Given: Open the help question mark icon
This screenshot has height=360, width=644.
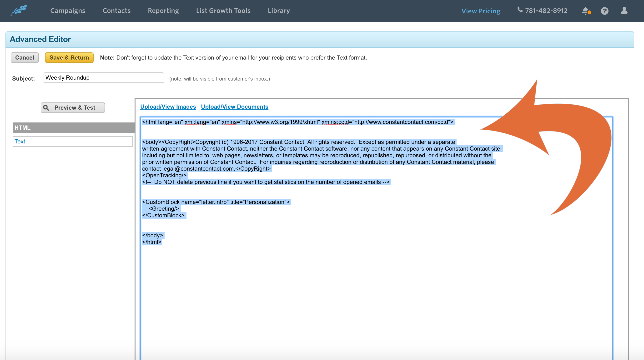Looking at the screenshot, I should click(x=604, y=11).
